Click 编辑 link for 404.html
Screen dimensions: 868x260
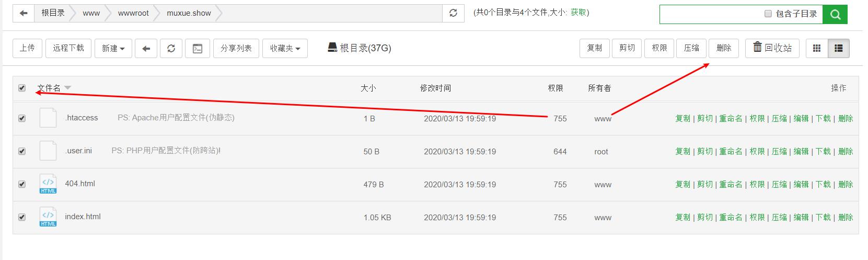[801, 184]
